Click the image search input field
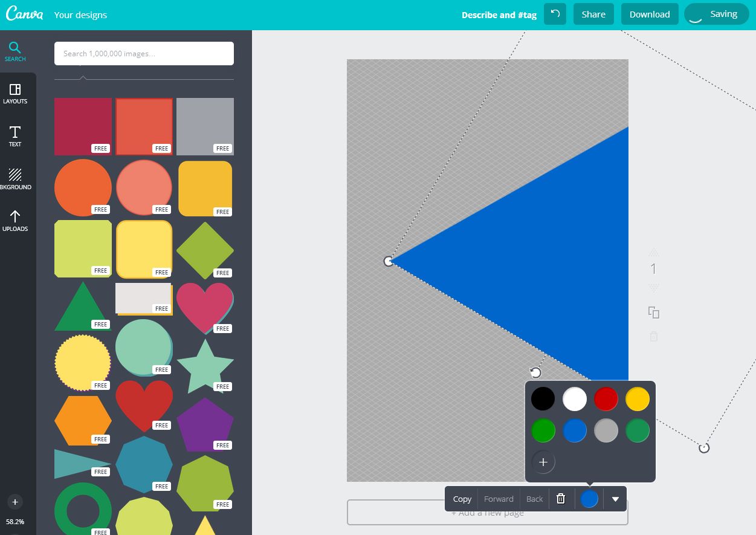756x535 pixels. [x=144, y=53]
